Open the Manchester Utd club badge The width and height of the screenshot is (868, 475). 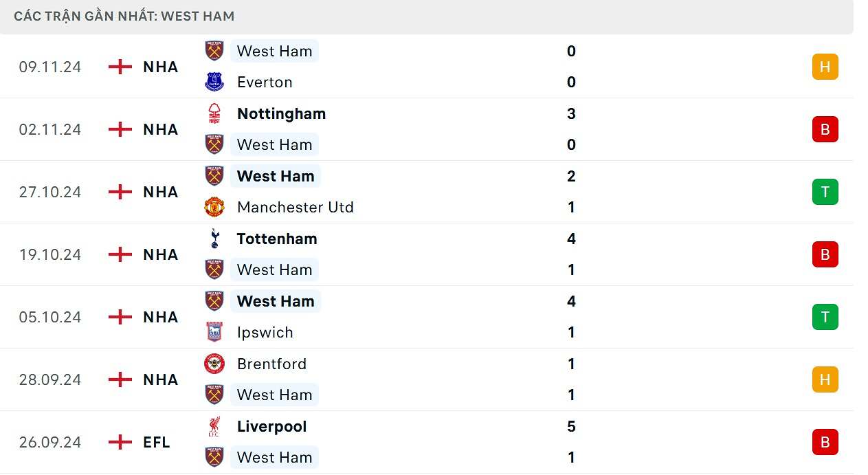pos(214,207)
